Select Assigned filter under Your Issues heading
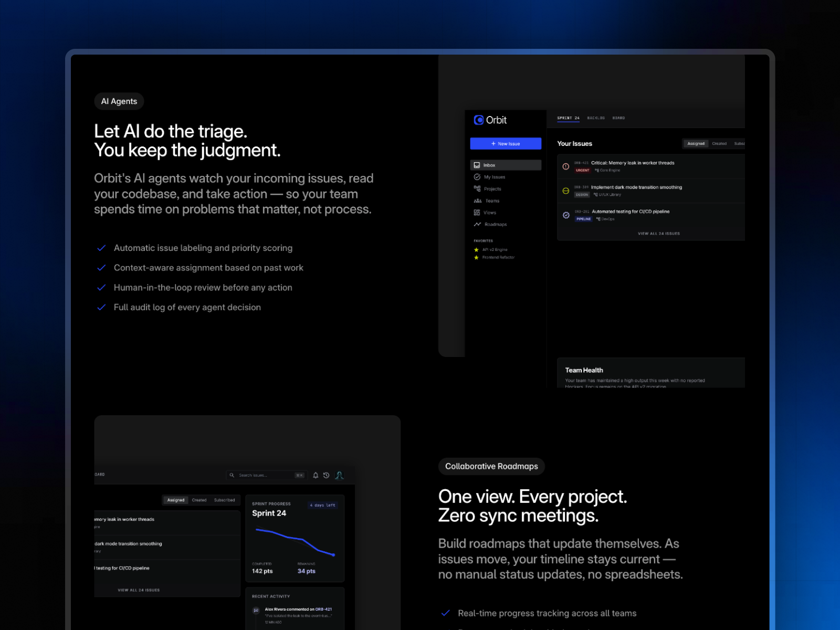840x630 pixels. click(696, 143)
